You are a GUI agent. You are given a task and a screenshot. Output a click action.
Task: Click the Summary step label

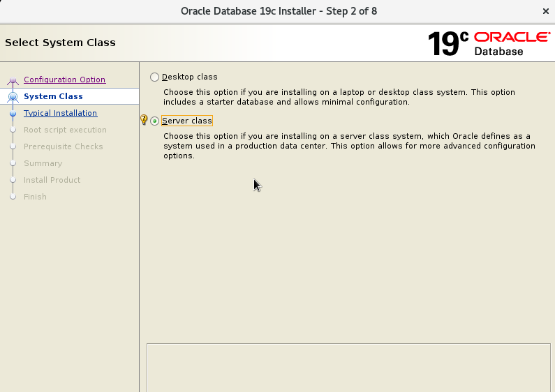[43, 163]
